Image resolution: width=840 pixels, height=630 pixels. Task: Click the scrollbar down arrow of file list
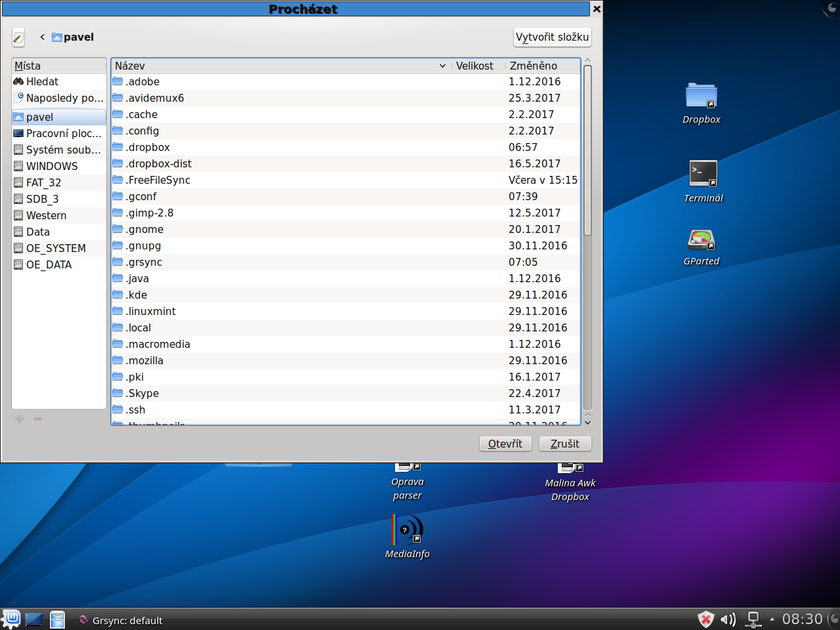click(587, 422)
